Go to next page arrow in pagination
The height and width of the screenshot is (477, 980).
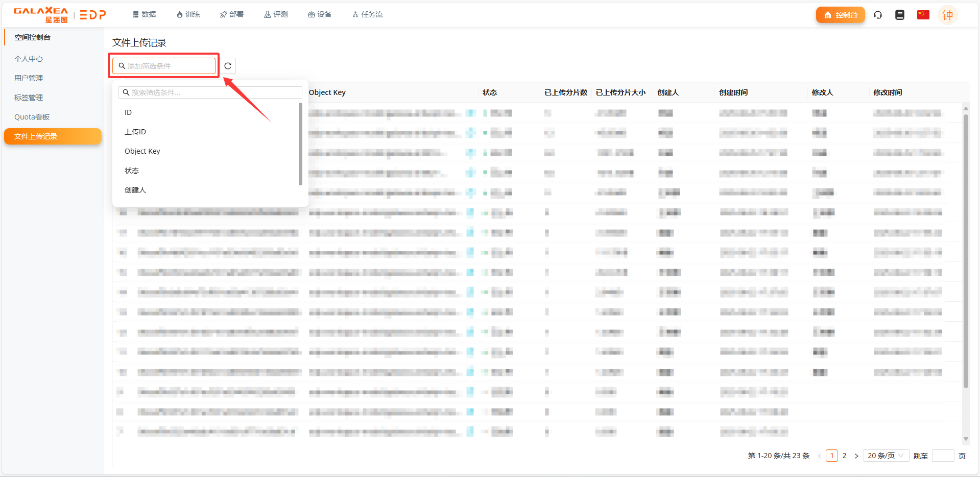click(x=856, y=456)
